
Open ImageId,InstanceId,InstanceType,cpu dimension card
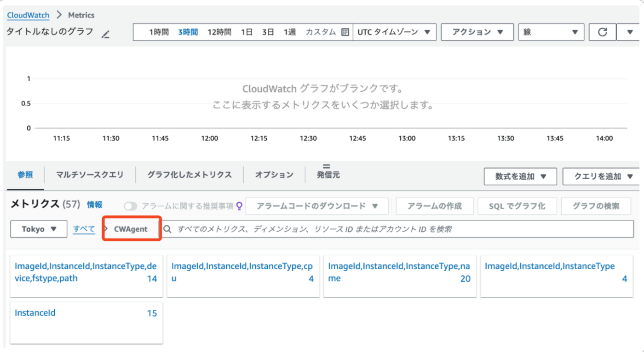tap(243, 277)
